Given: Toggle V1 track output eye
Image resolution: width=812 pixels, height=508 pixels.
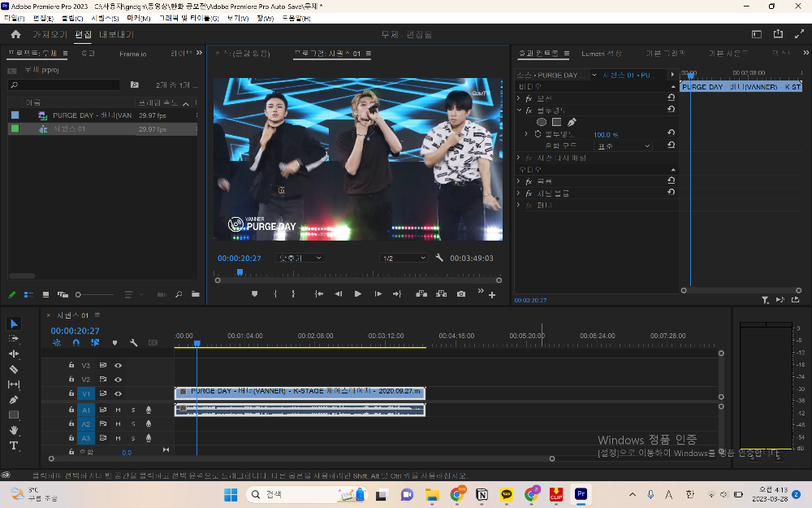Looking at the screenshot, I should tap(118, 394).
